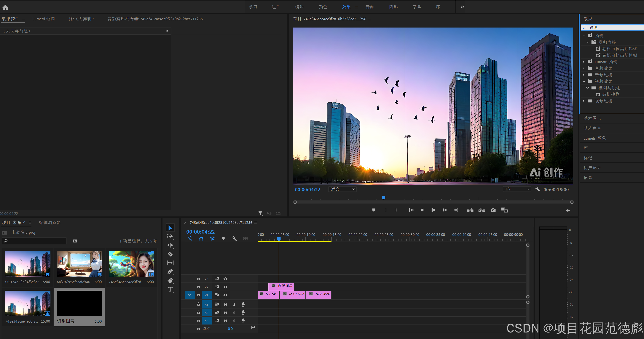Image resolution: width=644 pixels, height=339 pixels.
Task: Open the 1/2 playback resolution dropdown
Action: (x=517, y=189)
